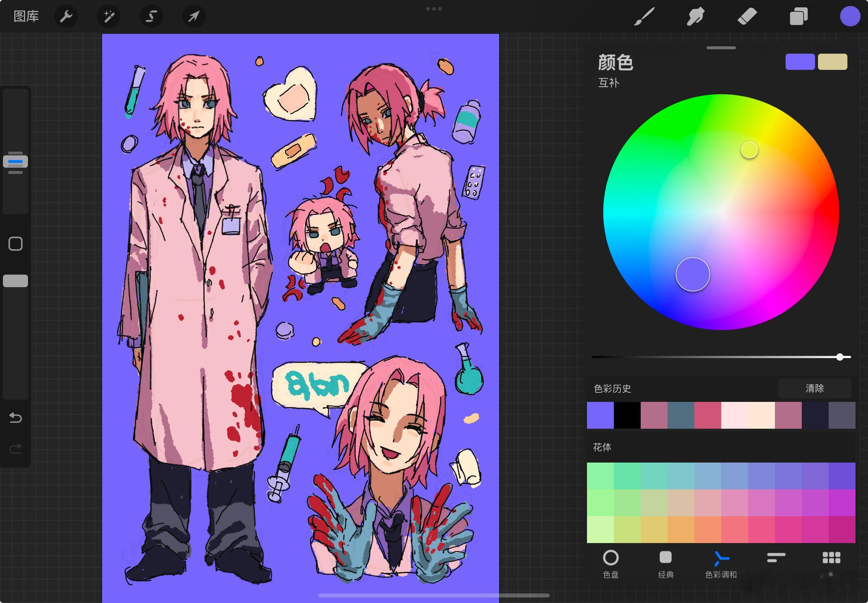Open the 互补 harmony mode selector

coord(608,83)
